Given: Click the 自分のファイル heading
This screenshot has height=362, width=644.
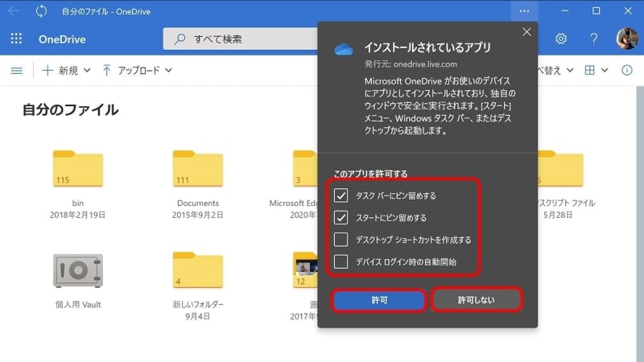Looking at the screenshot, I should pos(70,110).
